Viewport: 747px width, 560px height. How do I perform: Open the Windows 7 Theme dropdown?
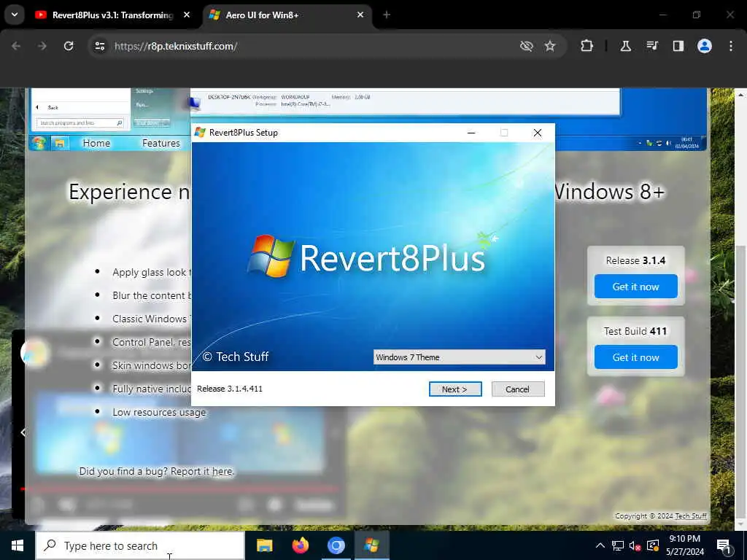pos(460,357)
